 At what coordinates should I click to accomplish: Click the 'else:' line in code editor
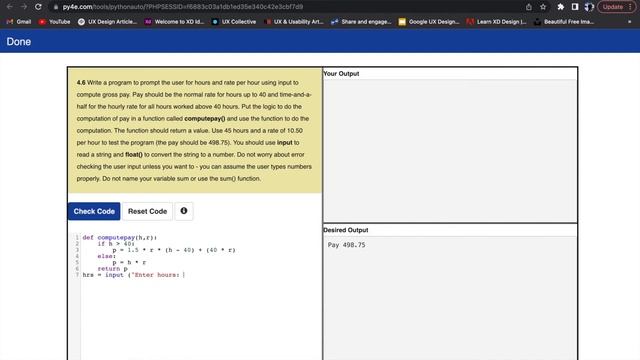(107, 256)
